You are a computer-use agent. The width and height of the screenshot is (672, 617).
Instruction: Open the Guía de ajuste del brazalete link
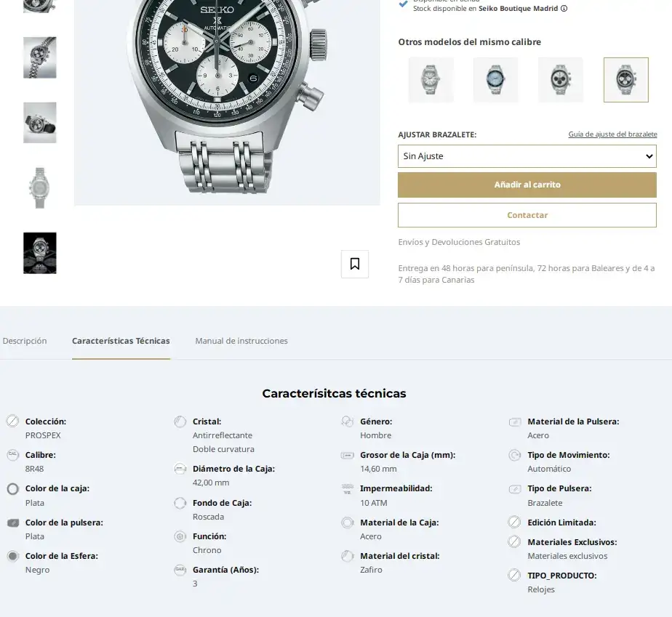pyautogui.click(x=612, y=134)
